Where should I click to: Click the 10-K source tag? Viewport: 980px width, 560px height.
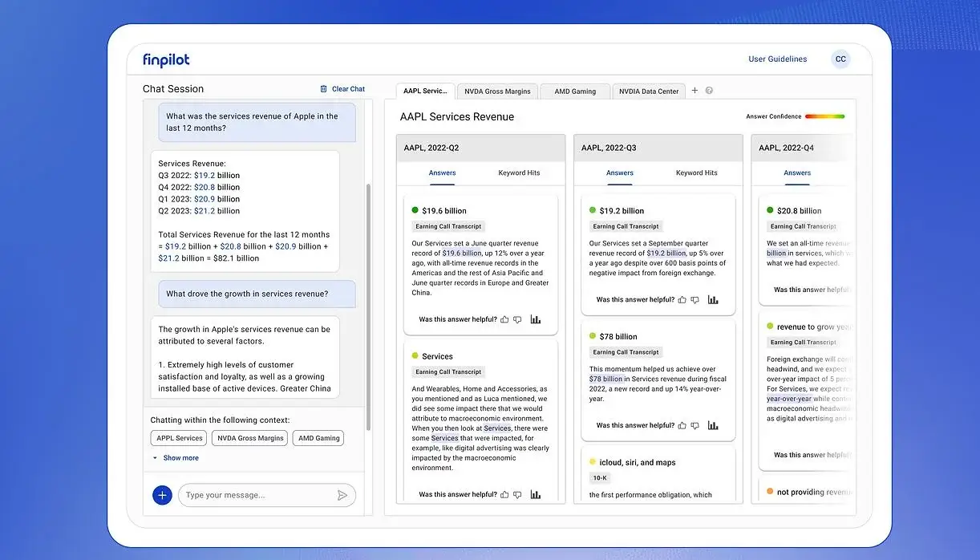point(600,478)
